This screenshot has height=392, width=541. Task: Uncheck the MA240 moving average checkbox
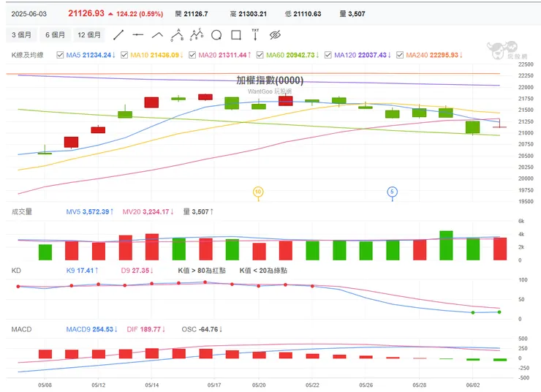(400, 55)
